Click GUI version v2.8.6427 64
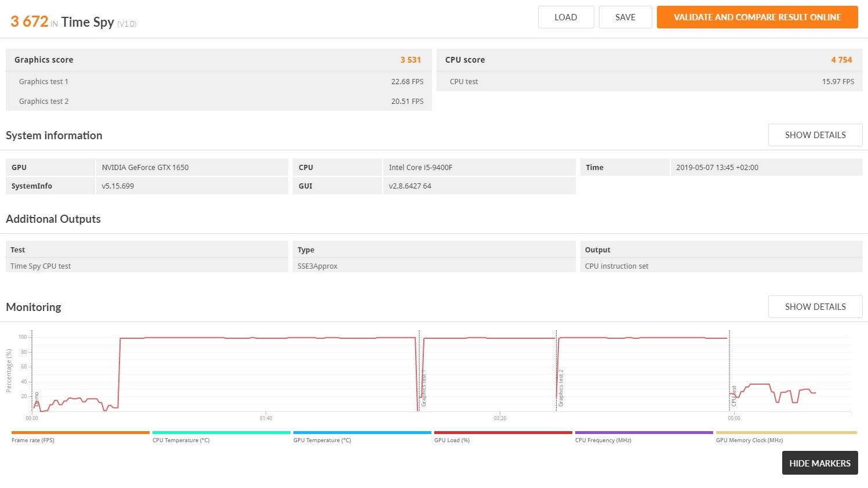Viewport: 868px width, 488px height. pyautogui.click(x=410, y=186)
